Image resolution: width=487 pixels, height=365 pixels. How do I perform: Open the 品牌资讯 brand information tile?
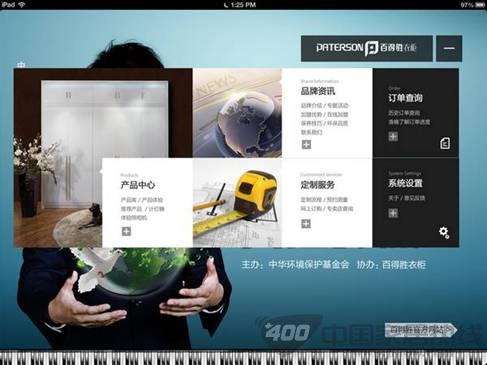pos(327,113)
